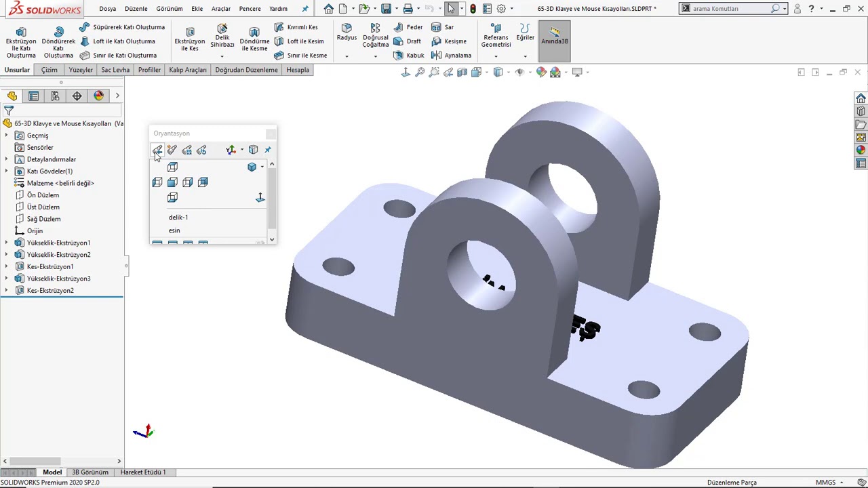Click the feature tree filter field
Image resolution: width=868 pixels, height=488 pixels.
pyautogui.click(x=62, y=110)
